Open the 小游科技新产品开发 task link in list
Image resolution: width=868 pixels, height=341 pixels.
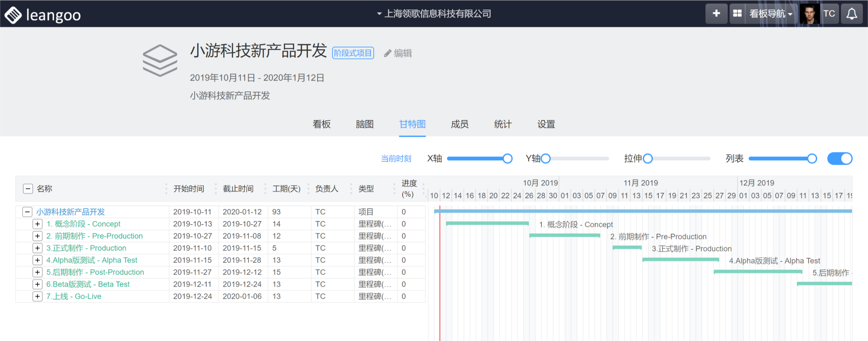(x=71, y=212)
